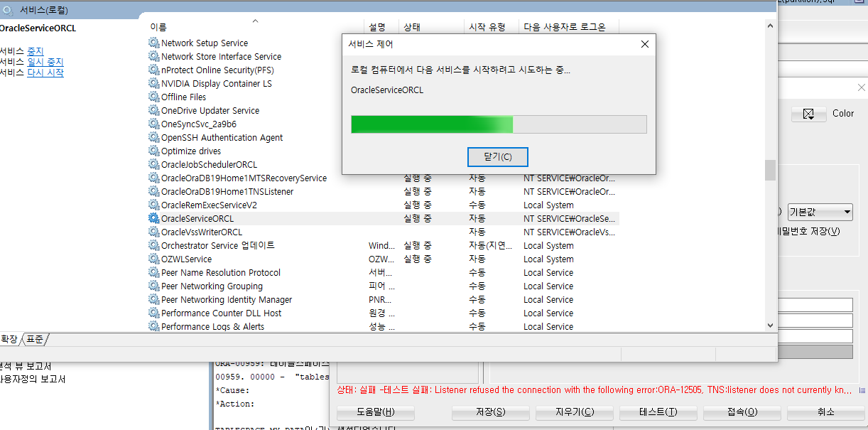
Task: Click Local System in OracleRemExecServiceV2 row
Action: click(x=548, y=205)
